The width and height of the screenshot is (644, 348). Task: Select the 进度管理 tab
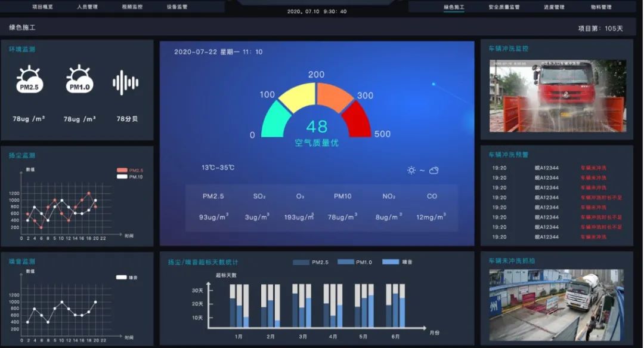(x=554, y=7)
